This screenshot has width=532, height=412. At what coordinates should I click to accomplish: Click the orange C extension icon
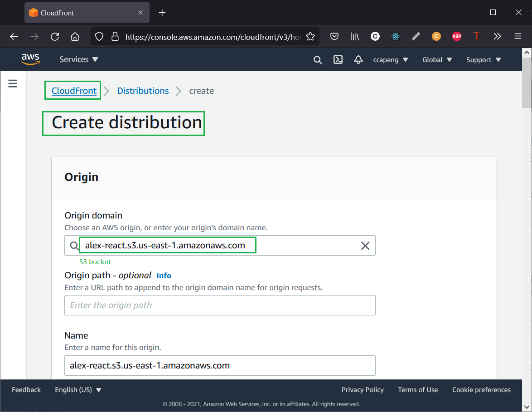(436, 36)
